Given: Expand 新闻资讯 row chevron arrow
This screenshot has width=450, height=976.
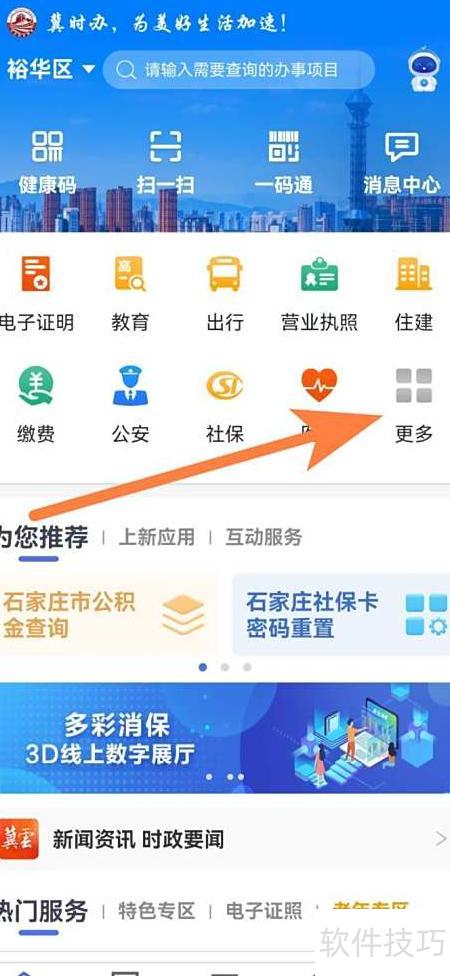Looking at the screenshot, I should 441,839.
